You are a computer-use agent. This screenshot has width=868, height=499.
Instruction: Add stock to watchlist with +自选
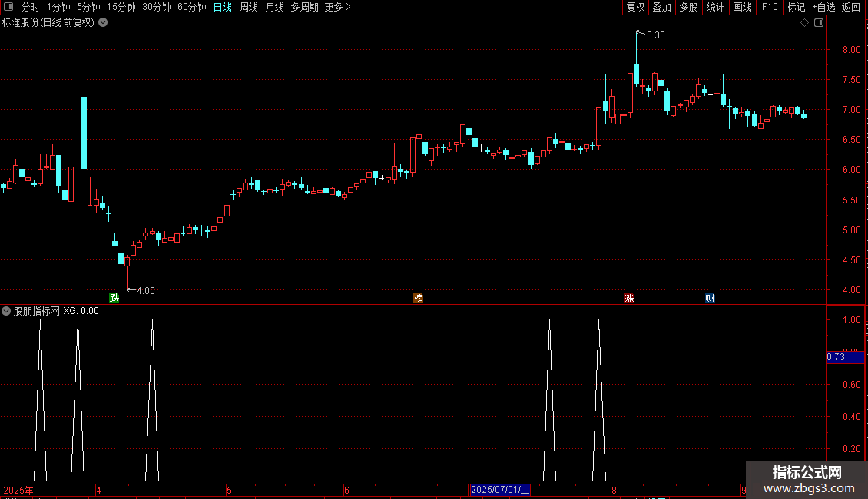point(823,7)
